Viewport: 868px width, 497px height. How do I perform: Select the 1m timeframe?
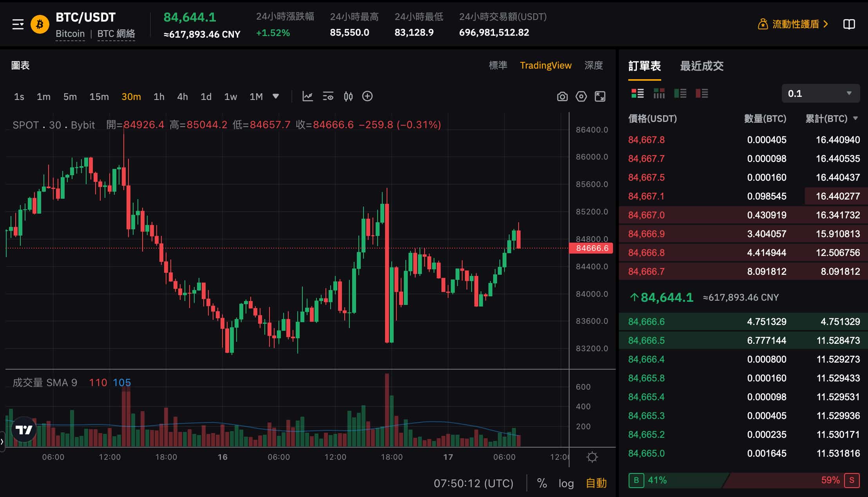(x=43, y=97)
